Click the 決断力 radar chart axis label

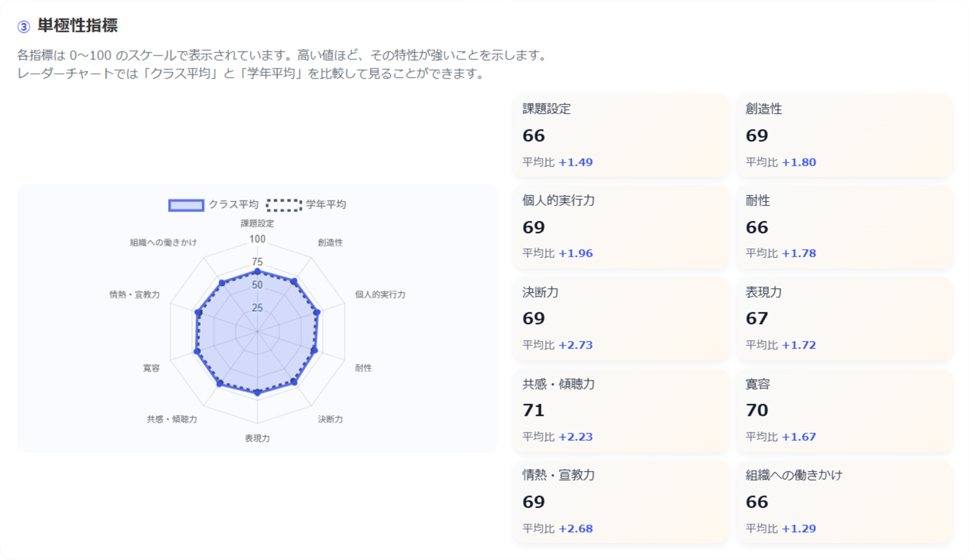pyautogui.click(x=330, y=419)
